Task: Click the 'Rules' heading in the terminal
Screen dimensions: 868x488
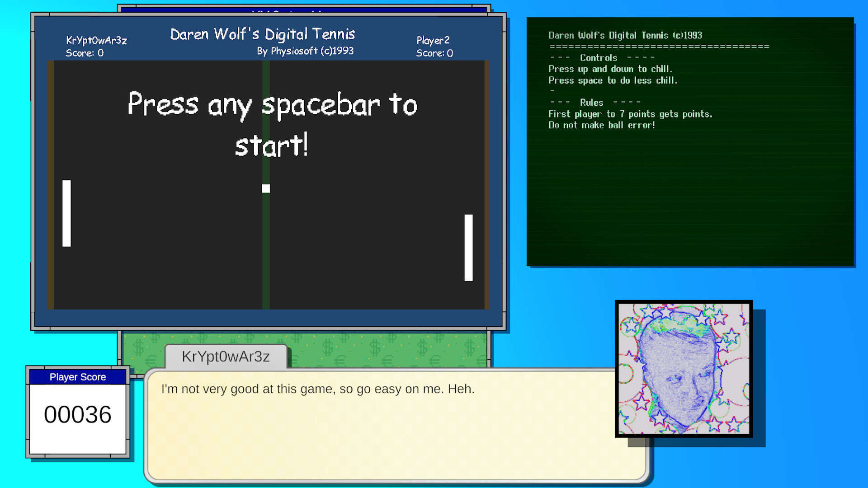Action: (x=591, y=102)
